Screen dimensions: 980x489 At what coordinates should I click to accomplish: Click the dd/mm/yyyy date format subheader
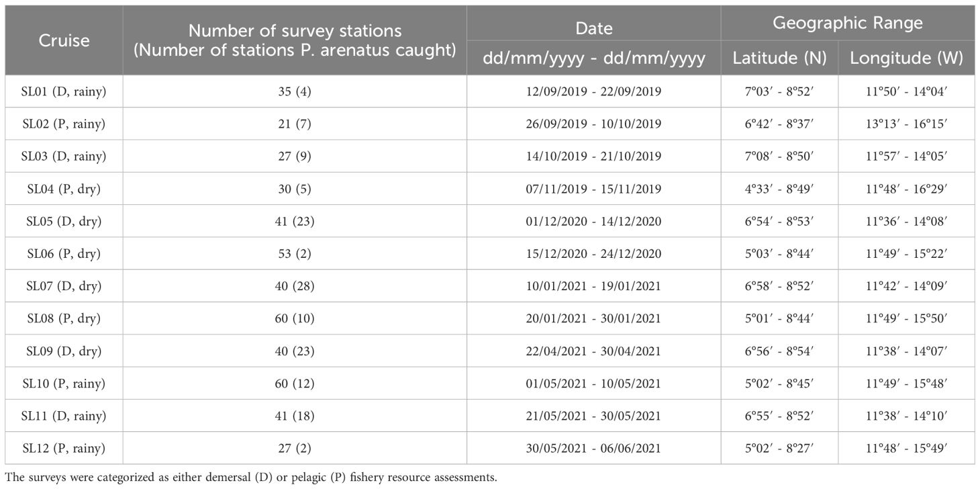[594, 58]
